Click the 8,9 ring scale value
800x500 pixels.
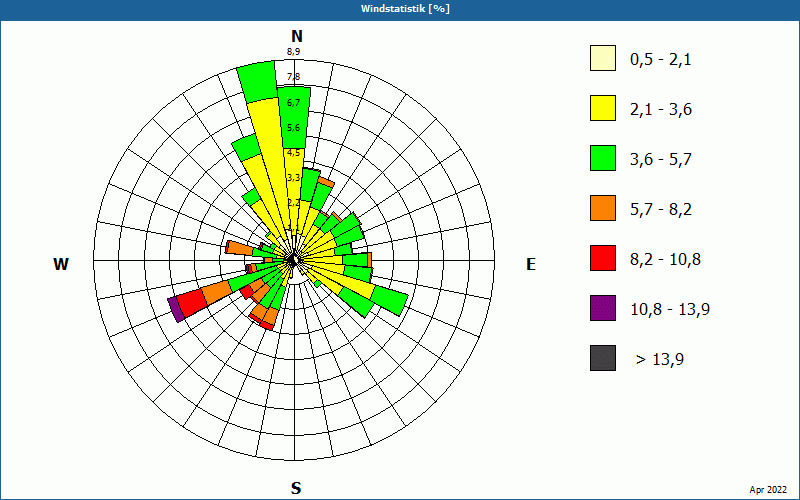[x=293, y=52]
